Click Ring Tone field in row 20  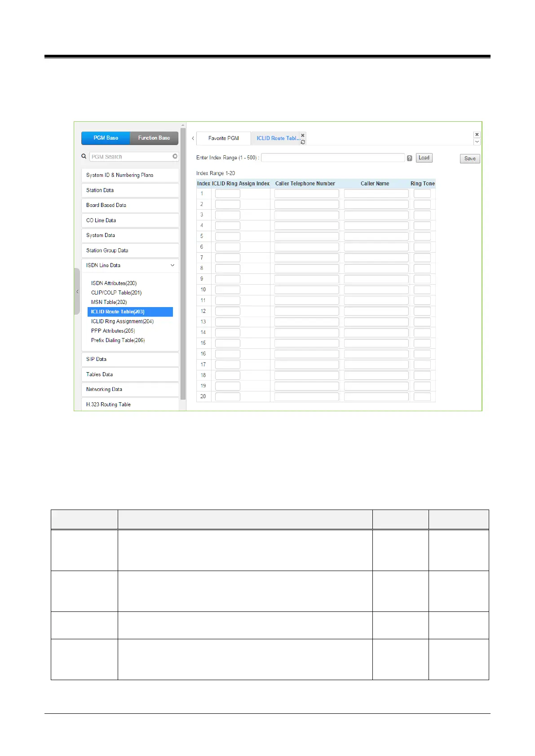[422, 396]
